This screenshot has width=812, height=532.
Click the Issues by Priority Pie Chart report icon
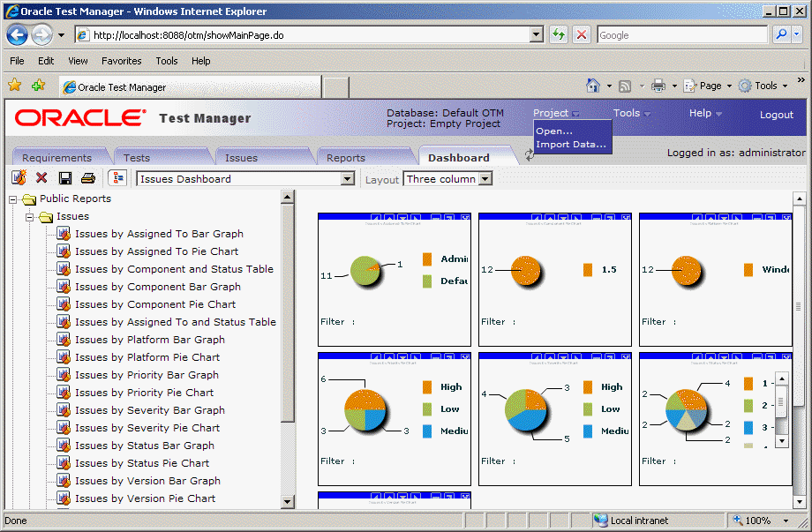[x=64, y=393]
